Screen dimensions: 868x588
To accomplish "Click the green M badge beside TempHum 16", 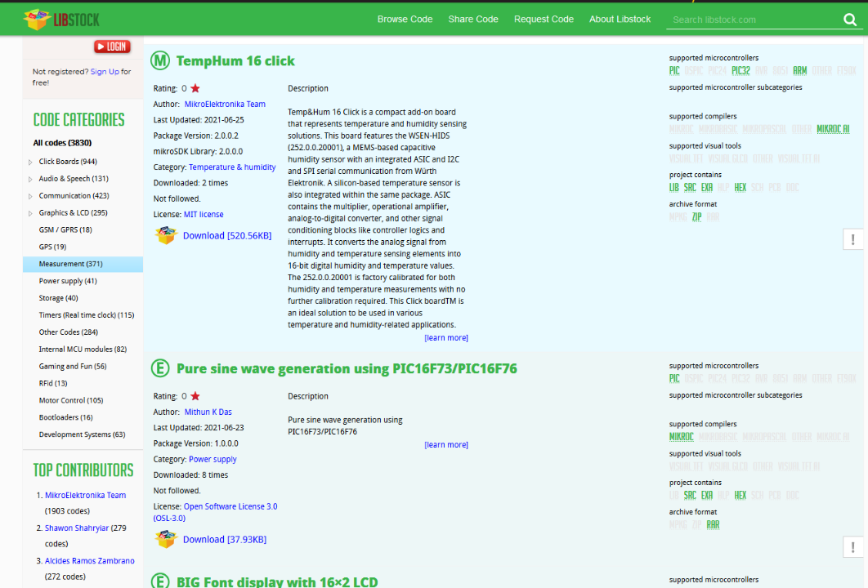I will [x=160, y=60].
